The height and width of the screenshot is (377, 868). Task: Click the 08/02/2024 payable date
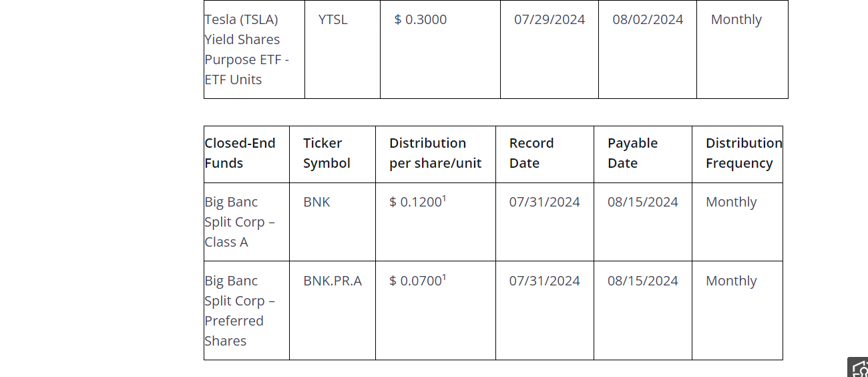(x=648, y=20)
